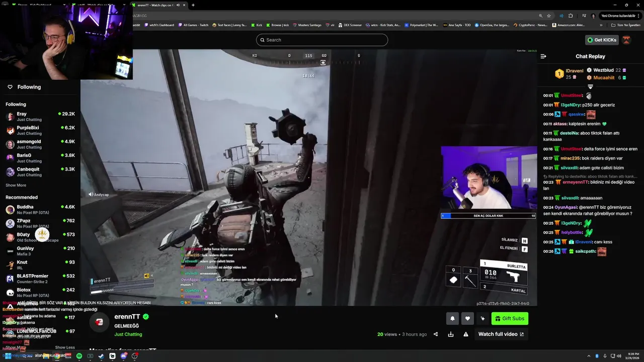The image size is (644, 362).
Task: Open the All Games - Twitch bookmark
Action: [x=193, y=25]
